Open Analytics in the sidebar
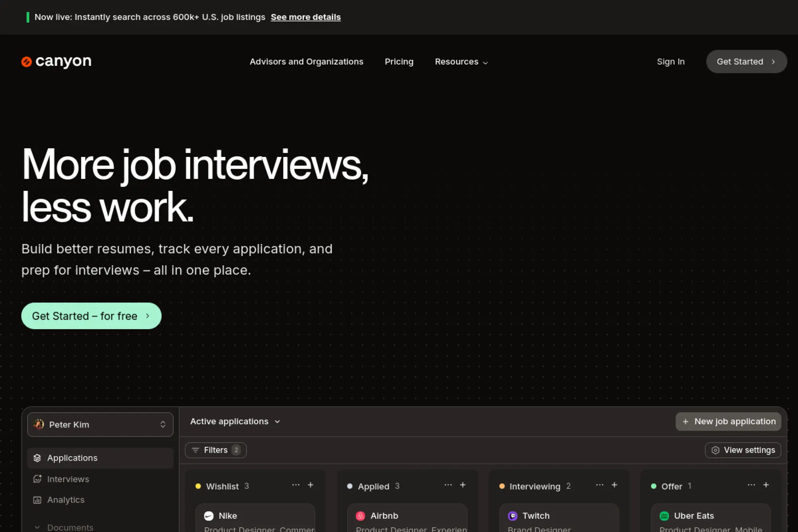 65,500
